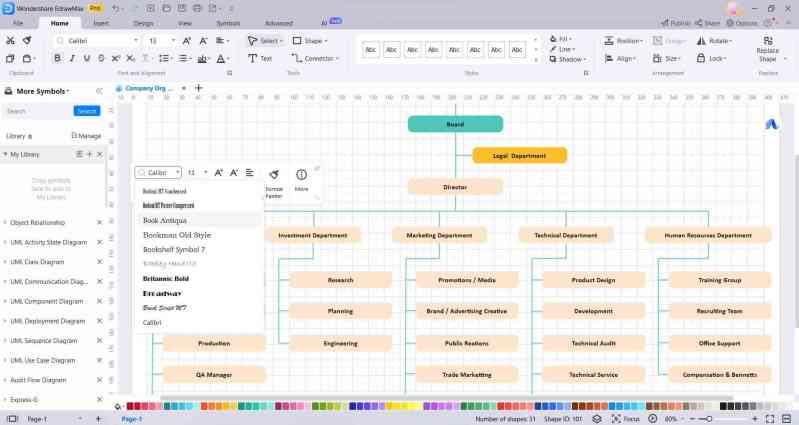Screen dimensions: 799x425
Task: Apply Bold formatting in the ribbon
Action: [57, 59]
